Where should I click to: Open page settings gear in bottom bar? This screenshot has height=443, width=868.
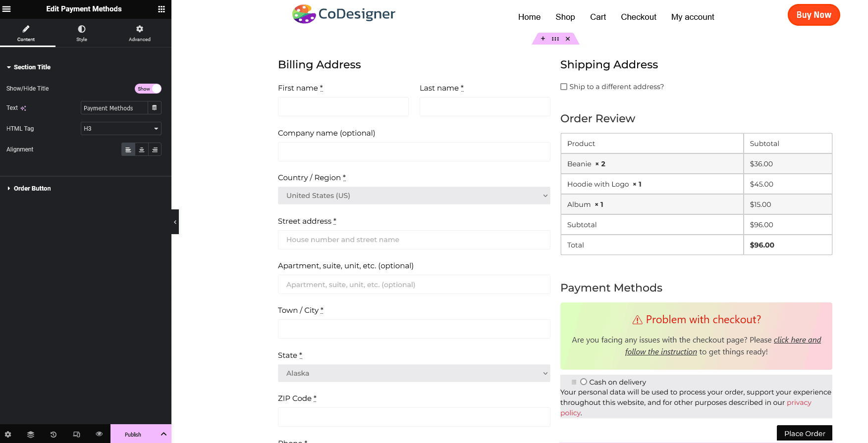tap(8, 434)
